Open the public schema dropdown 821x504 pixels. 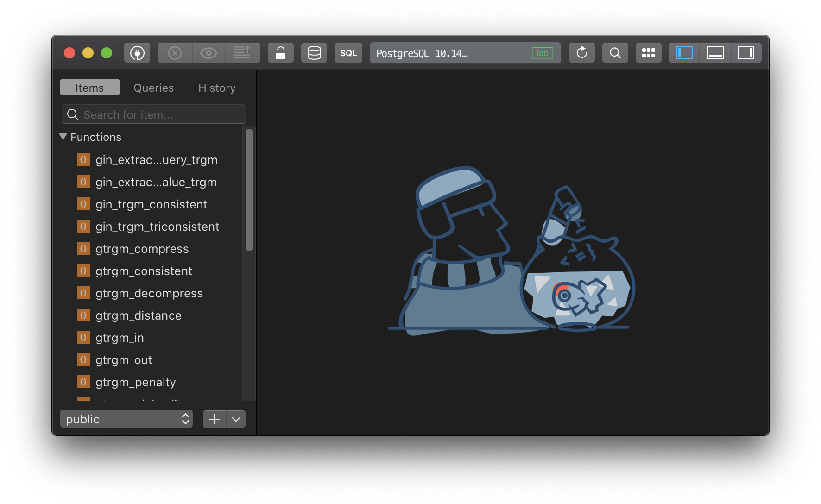(126, 419)
